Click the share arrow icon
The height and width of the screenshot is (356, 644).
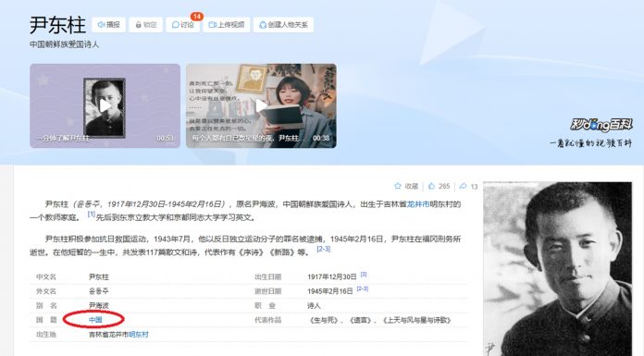coord(463,186)
